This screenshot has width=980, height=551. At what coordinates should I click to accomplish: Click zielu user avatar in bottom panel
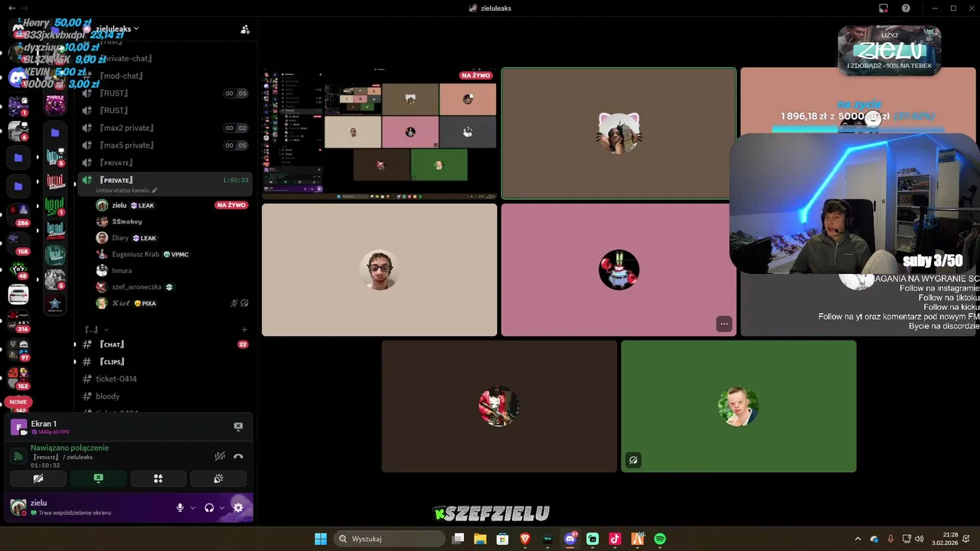click(18, 507)
